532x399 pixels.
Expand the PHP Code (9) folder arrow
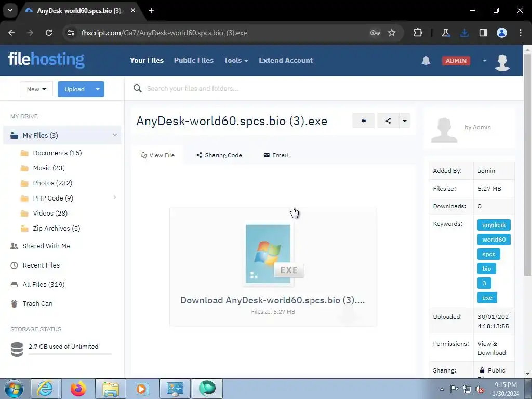[115, 197]
